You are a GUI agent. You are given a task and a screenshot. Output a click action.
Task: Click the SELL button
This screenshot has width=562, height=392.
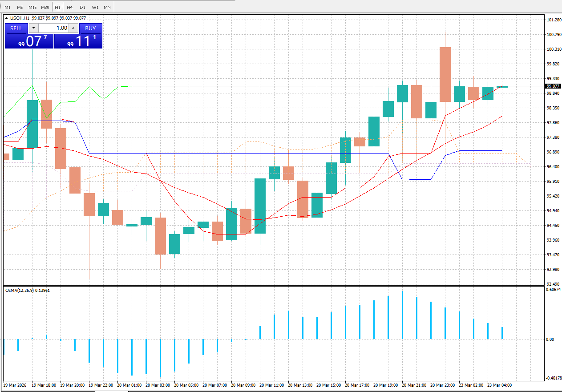pyautogui.click(x=16, y=28)
